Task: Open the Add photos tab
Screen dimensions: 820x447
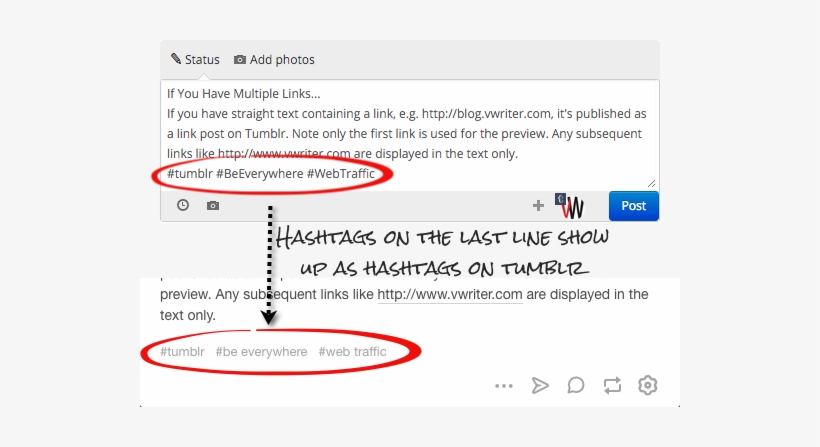Action: click(274, 60)
